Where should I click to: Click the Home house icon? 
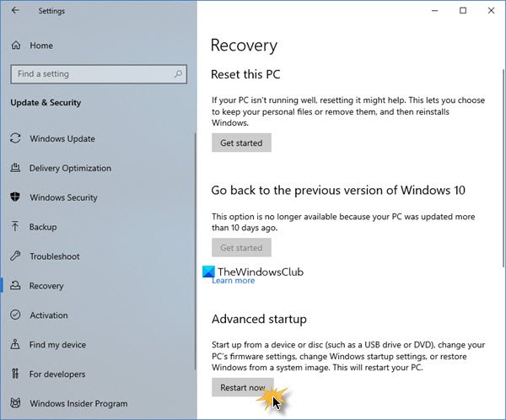(x=15, y=46)
